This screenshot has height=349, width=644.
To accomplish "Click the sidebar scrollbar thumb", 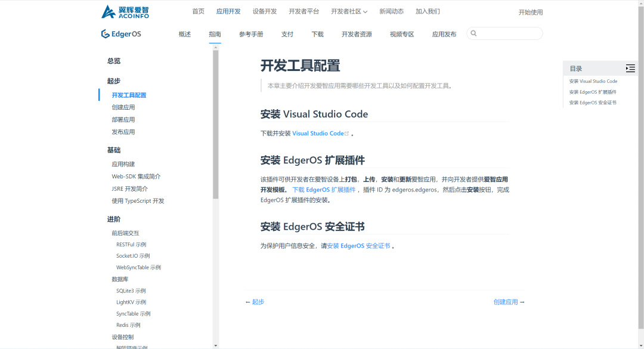I will 216,125.
